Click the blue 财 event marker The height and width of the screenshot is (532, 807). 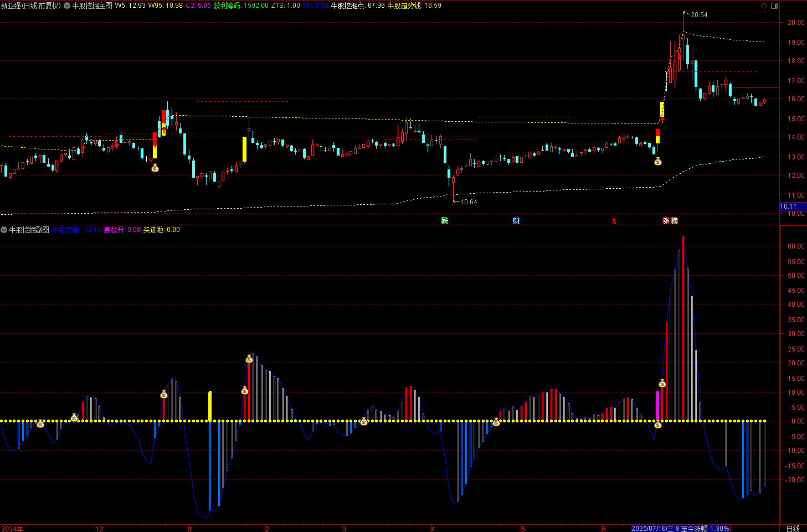516,221
